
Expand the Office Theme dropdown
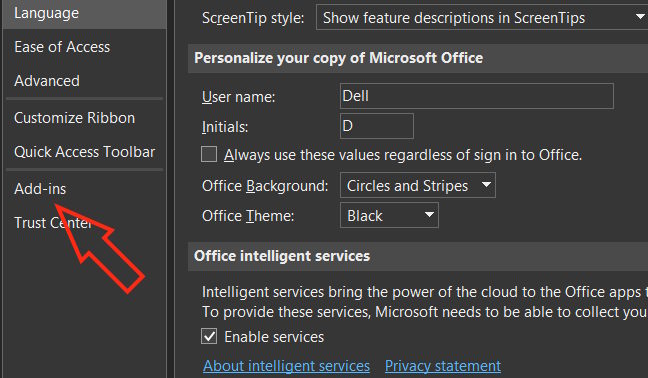coord(389,215)
